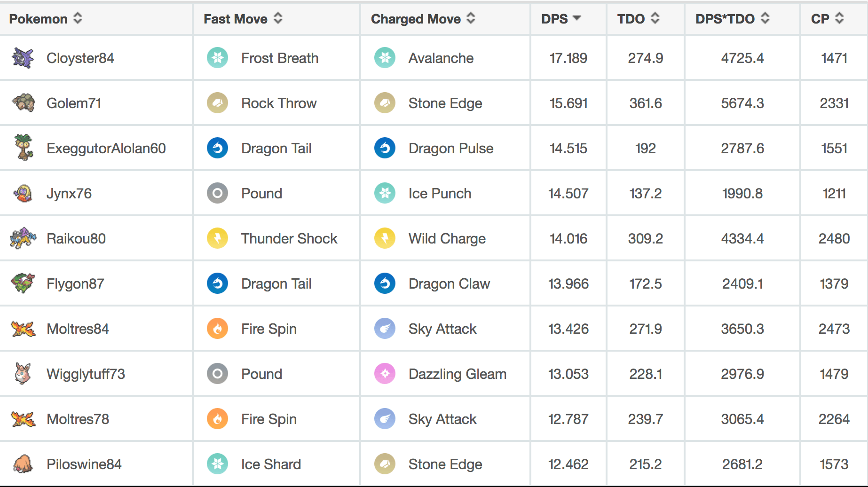Click Flygon's Dragon Claw dragon-type icon
868x487 pixels.
[385, 283]
